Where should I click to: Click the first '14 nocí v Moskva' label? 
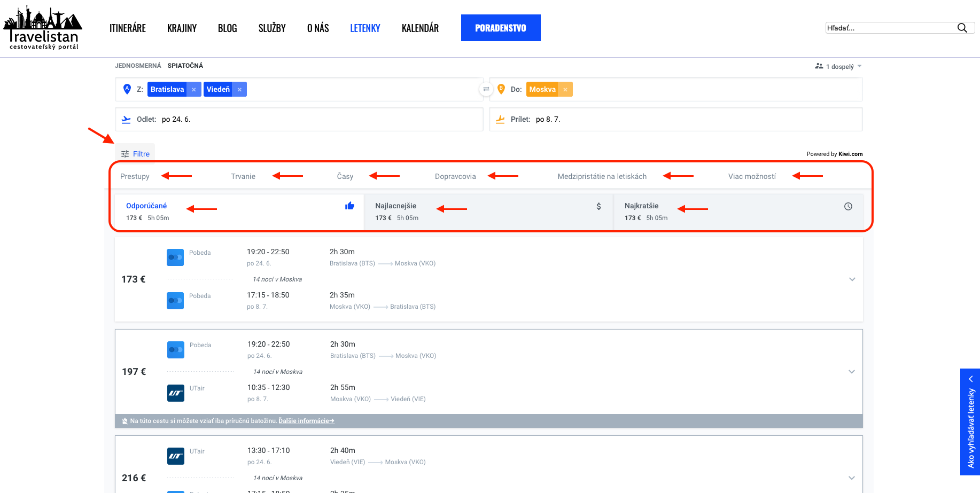pos(277,279)
